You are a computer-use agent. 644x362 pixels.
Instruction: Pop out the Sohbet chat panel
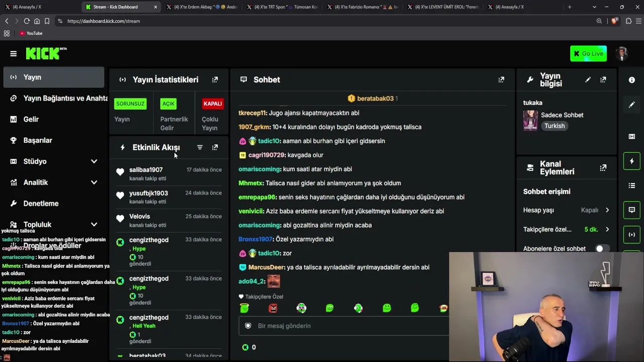click(x=501, y=79)
